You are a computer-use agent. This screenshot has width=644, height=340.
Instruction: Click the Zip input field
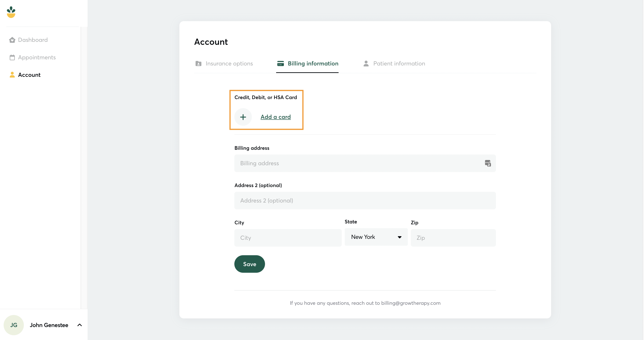tap(453, 238)
